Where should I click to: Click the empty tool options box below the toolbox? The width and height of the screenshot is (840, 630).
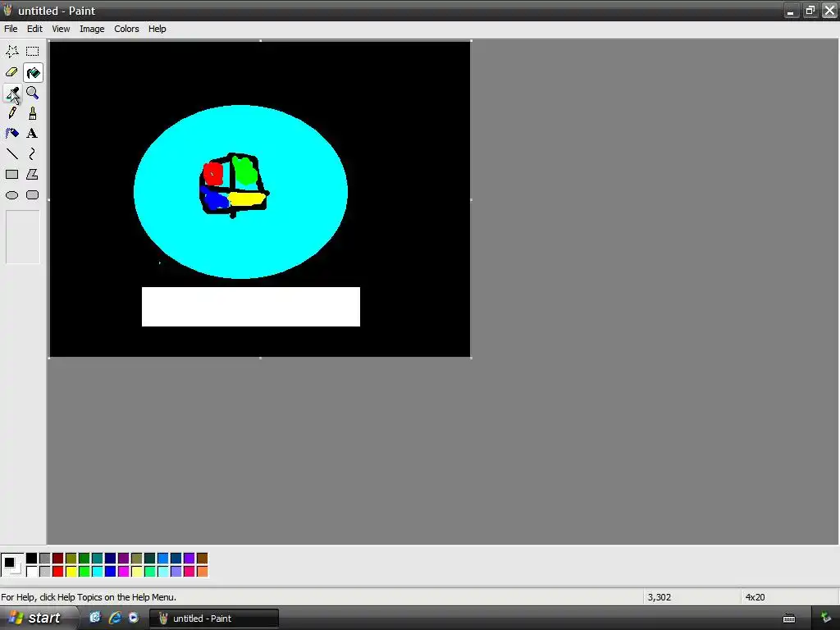(x=22, y=237)
